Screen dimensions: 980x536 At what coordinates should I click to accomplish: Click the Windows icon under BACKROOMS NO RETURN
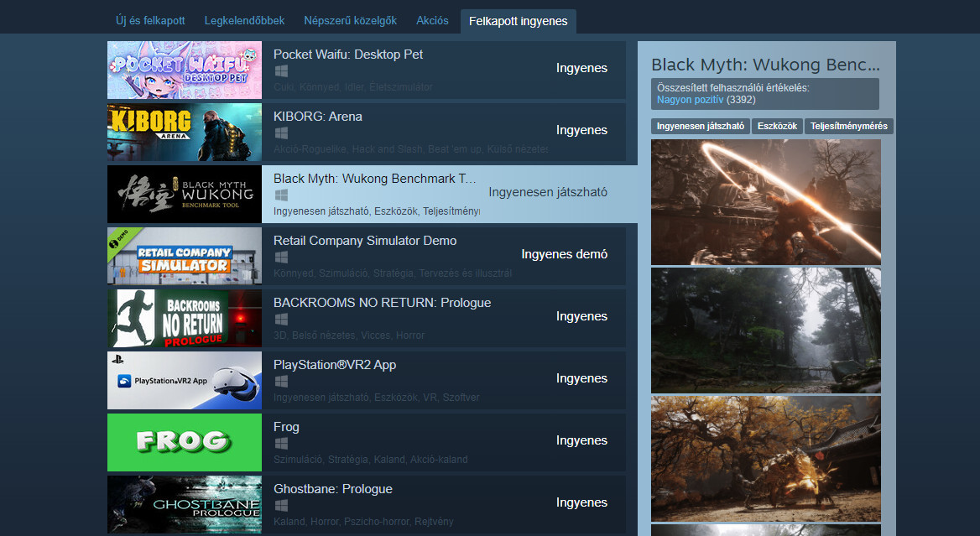click(x=281, y=320)
